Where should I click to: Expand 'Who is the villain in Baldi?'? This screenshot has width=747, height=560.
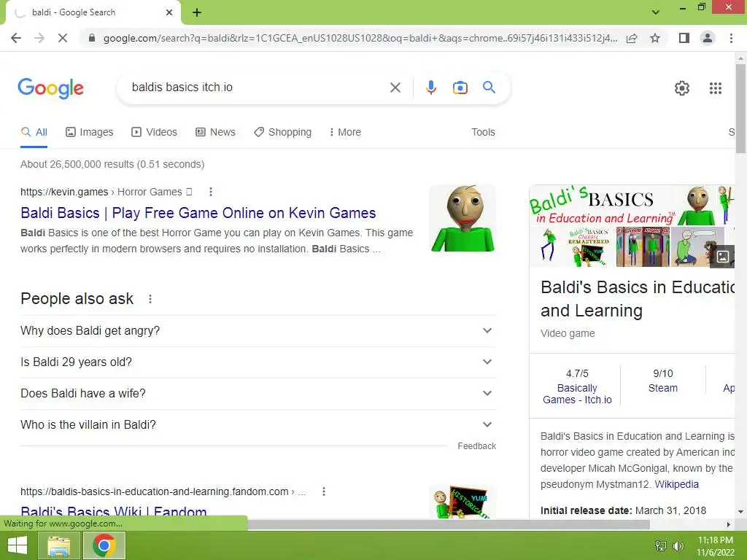click(258, 425)
